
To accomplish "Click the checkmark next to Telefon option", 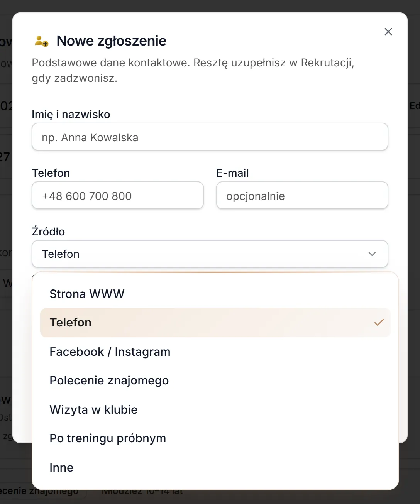I will click(379, 322).
